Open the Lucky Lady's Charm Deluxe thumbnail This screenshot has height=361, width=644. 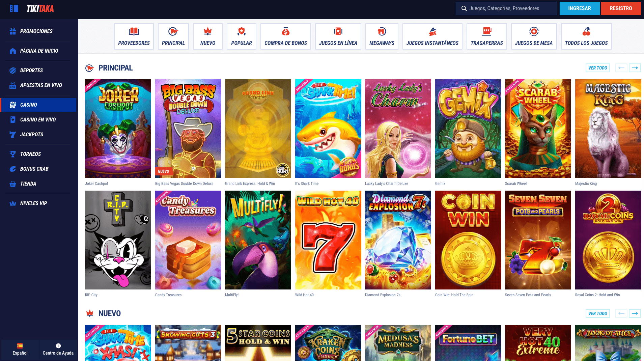[x=398, y=129]
